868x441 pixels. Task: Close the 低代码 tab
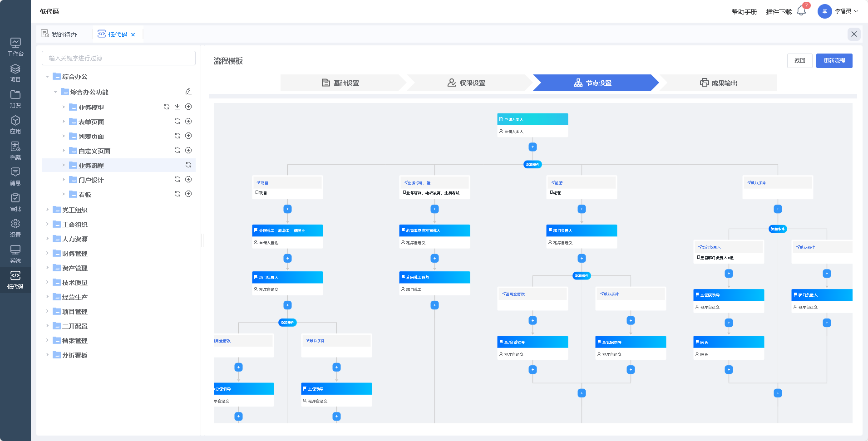133,35
